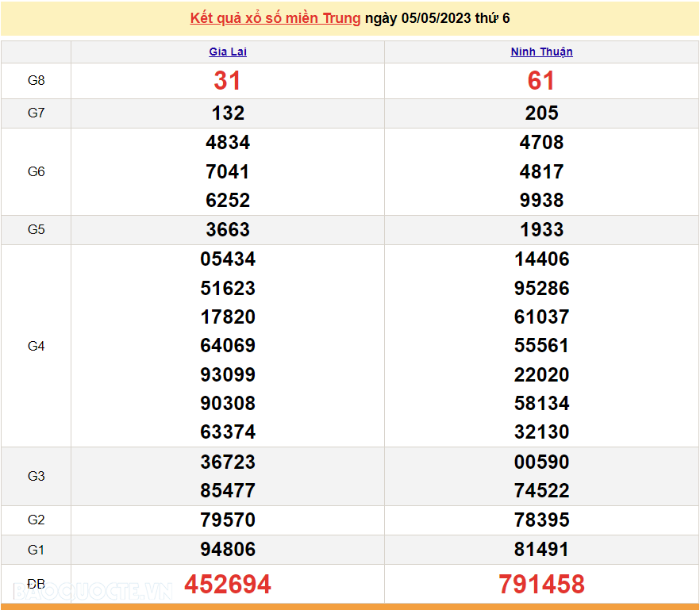This screenshot has width=700, height=610.
Task: Select the G6 row label
Action: point(36,171)
